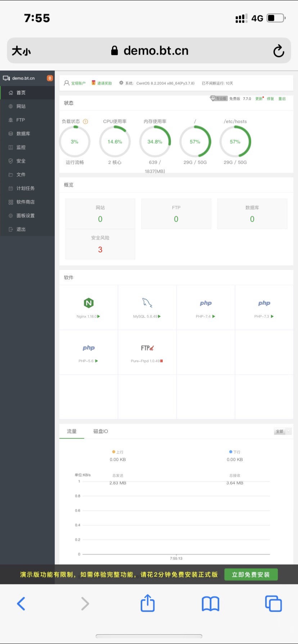Open 软件商店 in the sidebar
298x644 pixels.
pyautogui.click(x=25, y=202)
